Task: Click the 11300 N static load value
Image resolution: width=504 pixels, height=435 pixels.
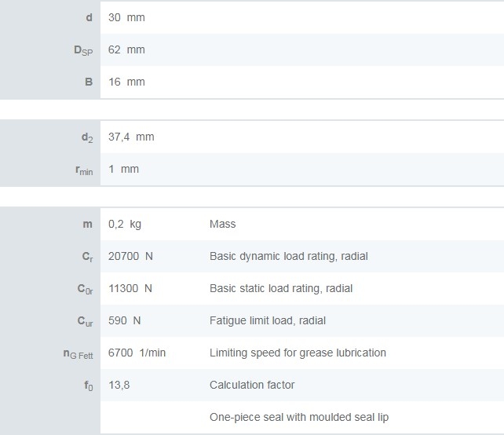Action: (x=130, y=288)
